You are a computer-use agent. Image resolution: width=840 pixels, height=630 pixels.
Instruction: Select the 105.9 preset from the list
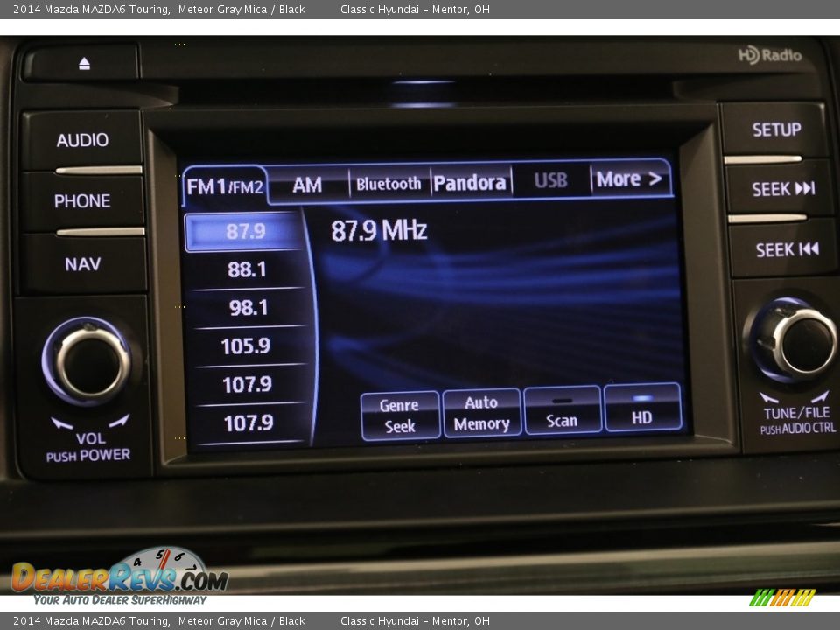(245, 345)
